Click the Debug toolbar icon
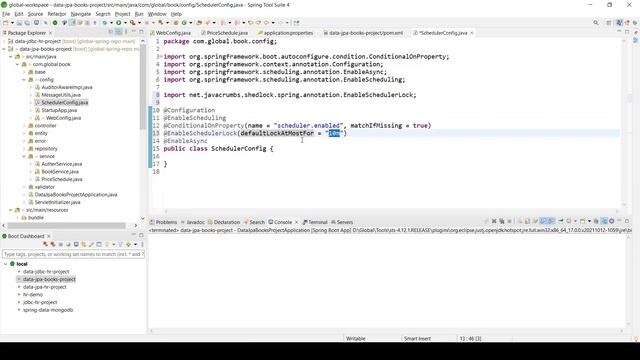The width and height of the screenshot is (640, 360). tap(105, 23)
